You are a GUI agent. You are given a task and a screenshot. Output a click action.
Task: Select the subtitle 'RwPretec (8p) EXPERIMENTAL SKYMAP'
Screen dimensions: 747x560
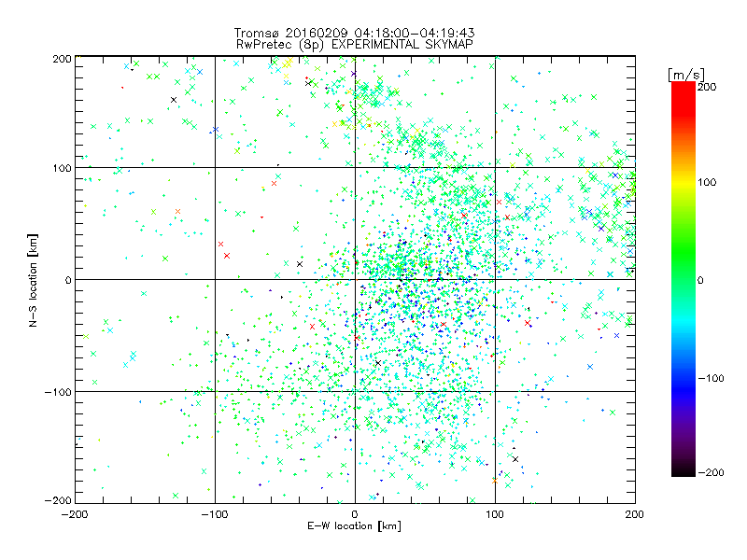pos(355,45)
